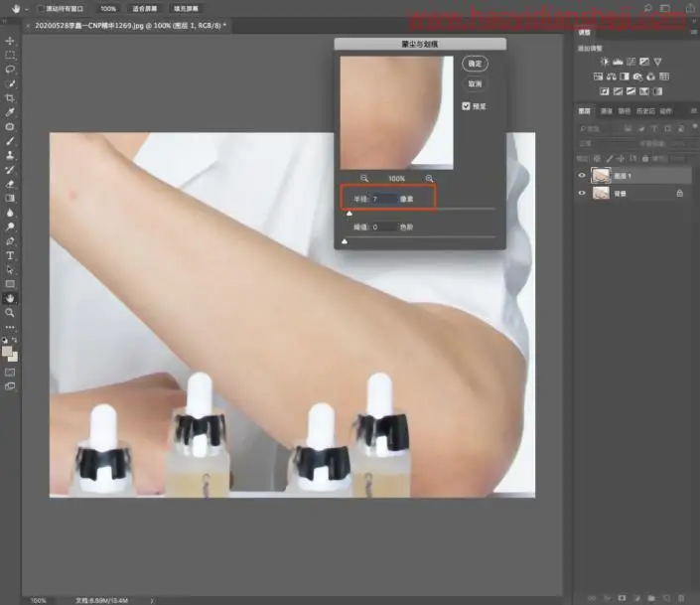Select the CNP精华1269.jpg document tab
Image resolution: width=700 pixels, height=605 pixels.
coord(127,26)
